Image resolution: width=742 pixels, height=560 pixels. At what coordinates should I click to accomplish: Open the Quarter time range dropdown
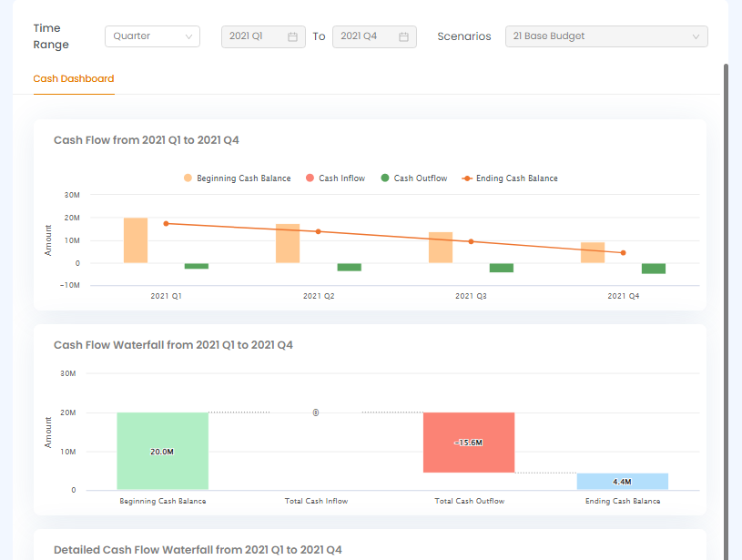pyautogui.click(x=152, y=36)
